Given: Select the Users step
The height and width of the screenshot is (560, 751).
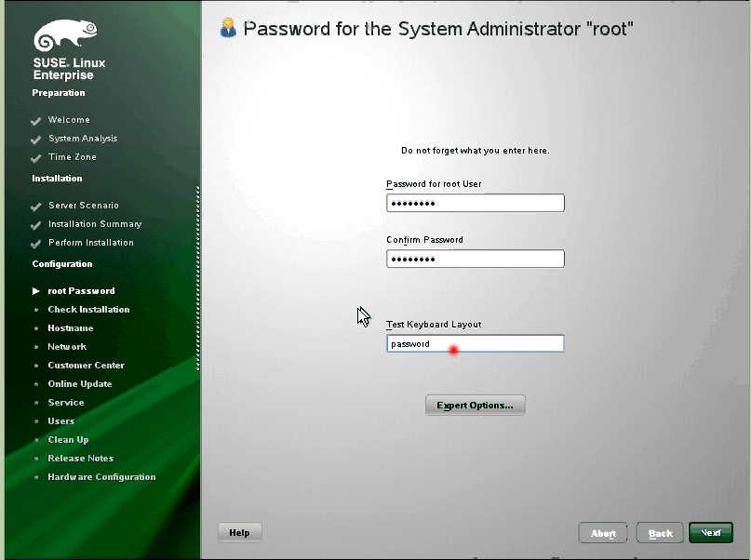Looking at the screenshot, I should click(x=61, y=421).
